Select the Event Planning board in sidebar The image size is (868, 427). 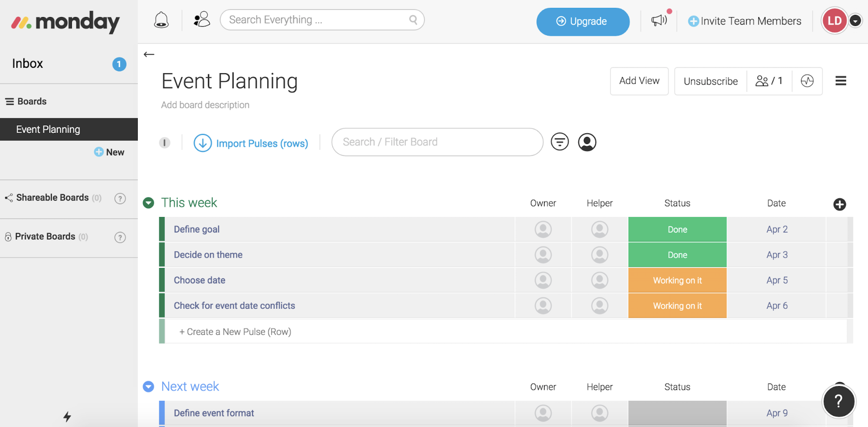point(47,129)
